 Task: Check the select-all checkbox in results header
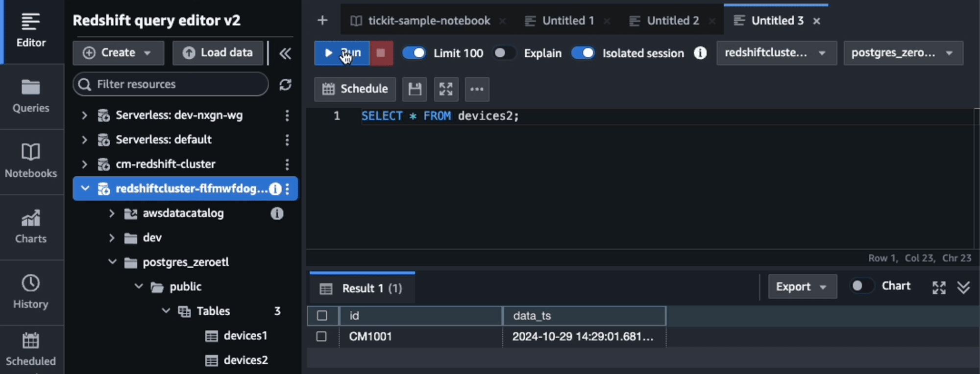click(322, 316)
